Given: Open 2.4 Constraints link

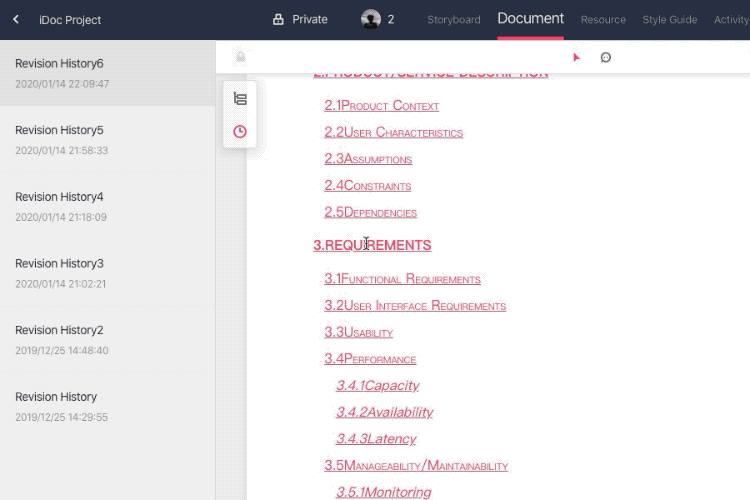Looking at the screenshot, I should pyautogui.click(x=368, y=186).
